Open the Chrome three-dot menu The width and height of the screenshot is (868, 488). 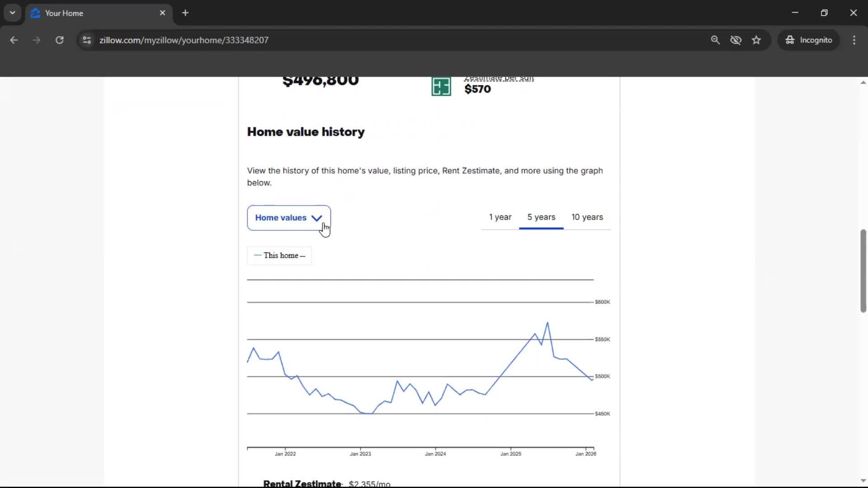coord(854,40)
